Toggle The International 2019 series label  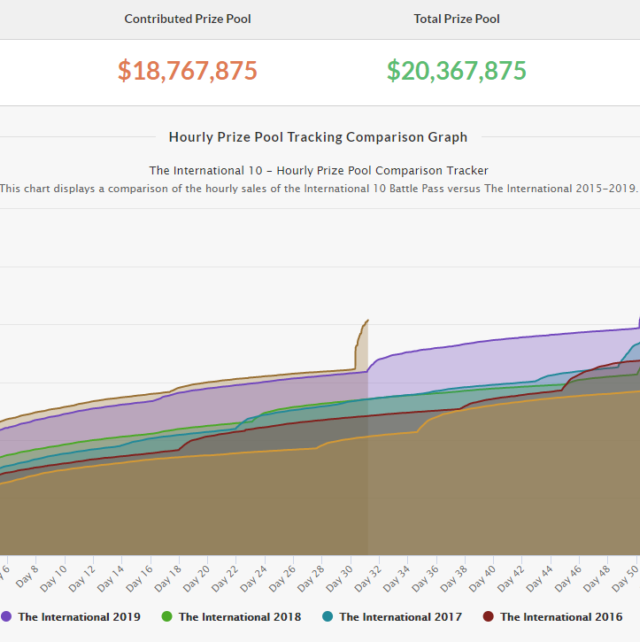tap(79, 617)
